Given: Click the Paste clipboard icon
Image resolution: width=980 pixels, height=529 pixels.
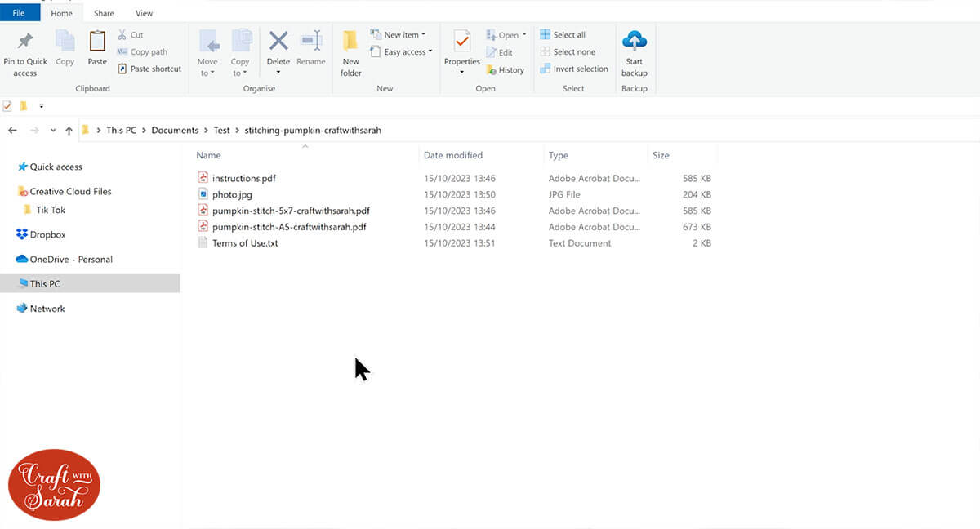Looking at the screenshot, I should point(97,42).
